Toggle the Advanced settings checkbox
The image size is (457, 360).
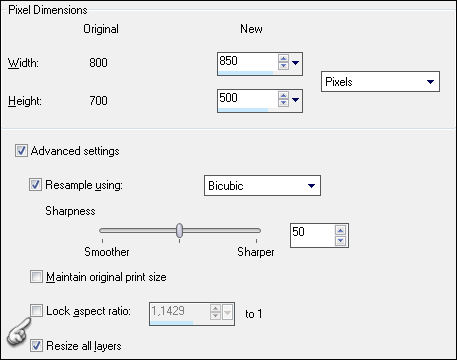(21, 151)
